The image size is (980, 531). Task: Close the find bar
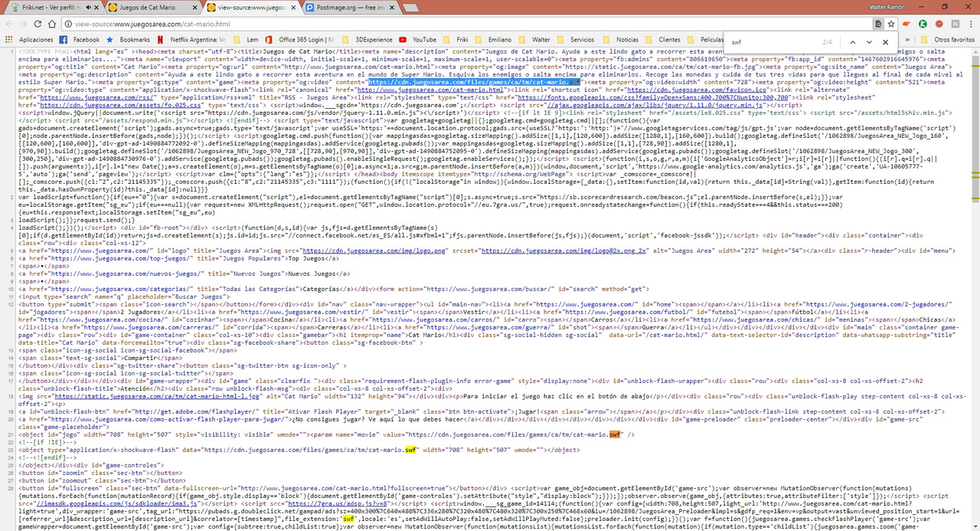pyautogui.click(x=886, y=42)
